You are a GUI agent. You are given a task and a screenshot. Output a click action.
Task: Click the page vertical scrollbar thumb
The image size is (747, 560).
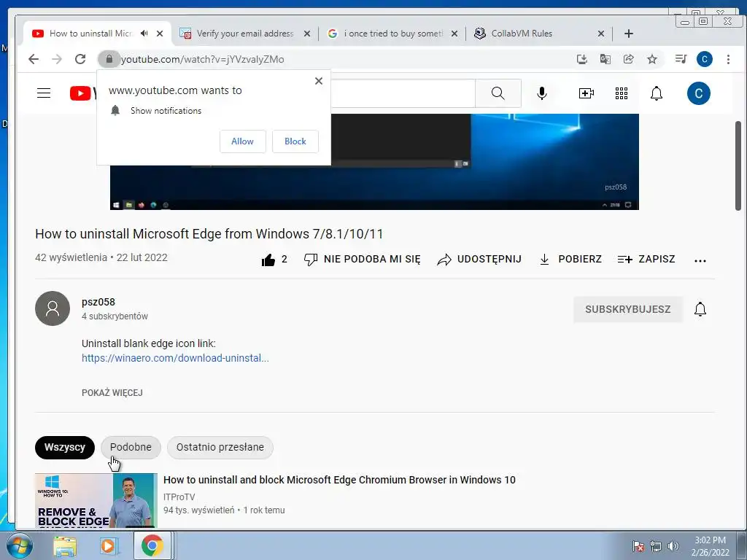tap(738, 166)
